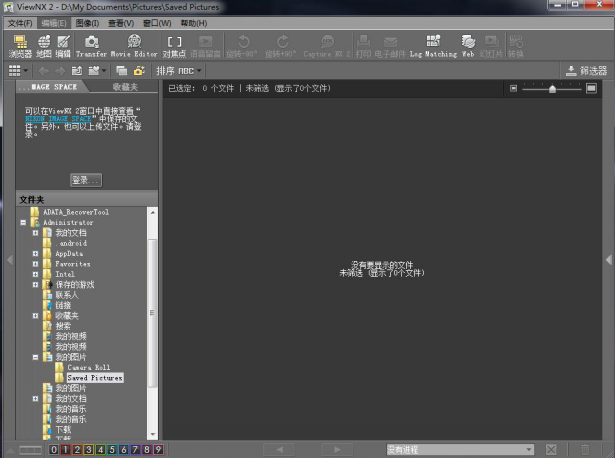The image size is (615, 458).
Task: Open the 图像(I) menu
Action: pos(87,22)
